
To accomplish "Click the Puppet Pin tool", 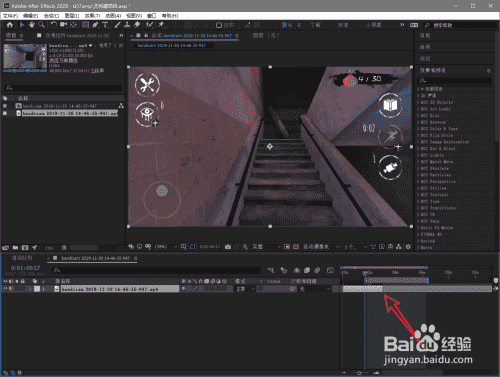I will pos(161,25).
